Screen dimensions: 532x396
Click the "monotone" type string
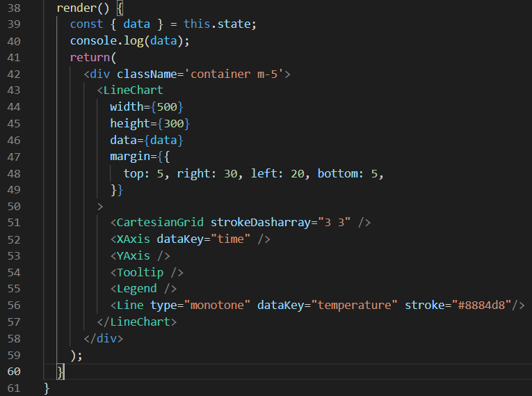coord(217,305)
